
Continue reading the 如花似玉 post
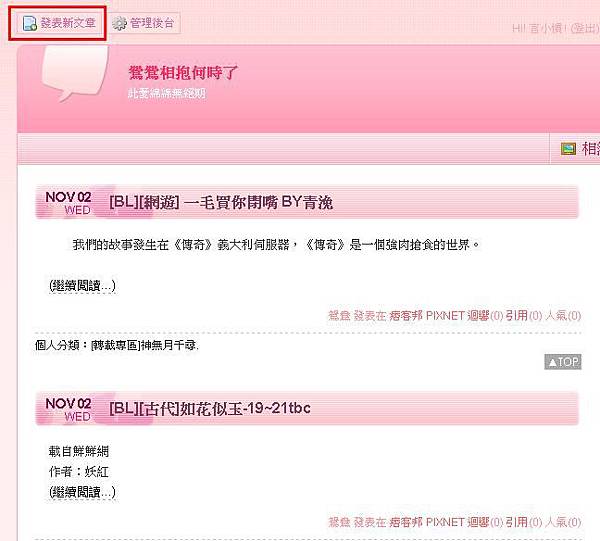[82, 492]
